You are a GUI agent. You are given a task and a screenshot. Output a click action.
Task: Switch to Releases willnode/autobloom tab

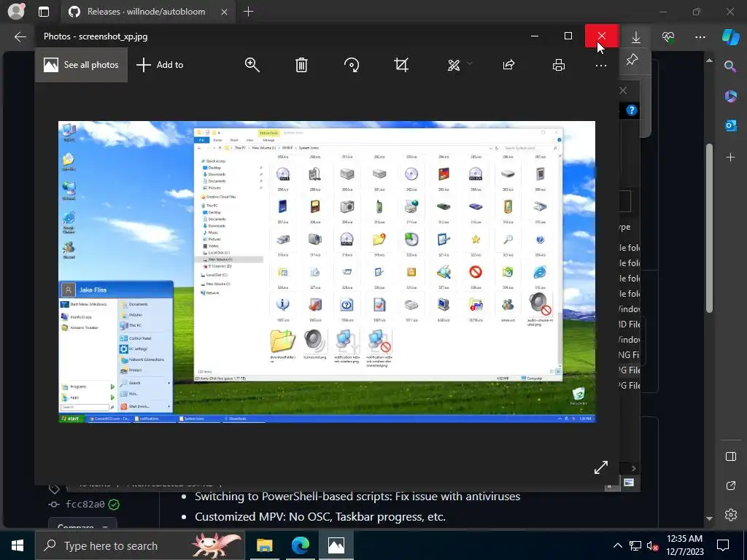(x=146, y=12)
